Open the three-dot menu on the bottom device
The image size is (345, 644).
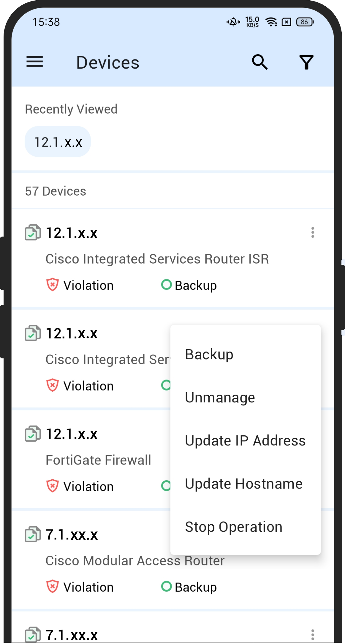click(x=312, y=634)
